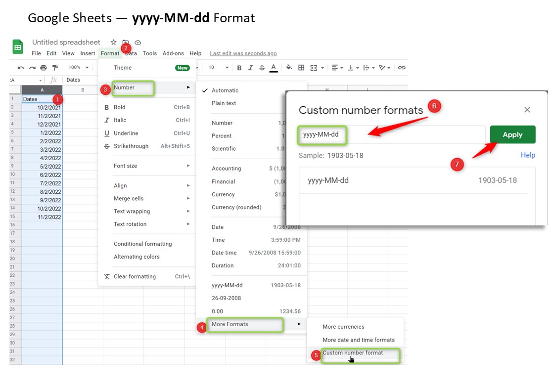Open the text color picker
The image size is (555, 392).
[x=273, y=68]
